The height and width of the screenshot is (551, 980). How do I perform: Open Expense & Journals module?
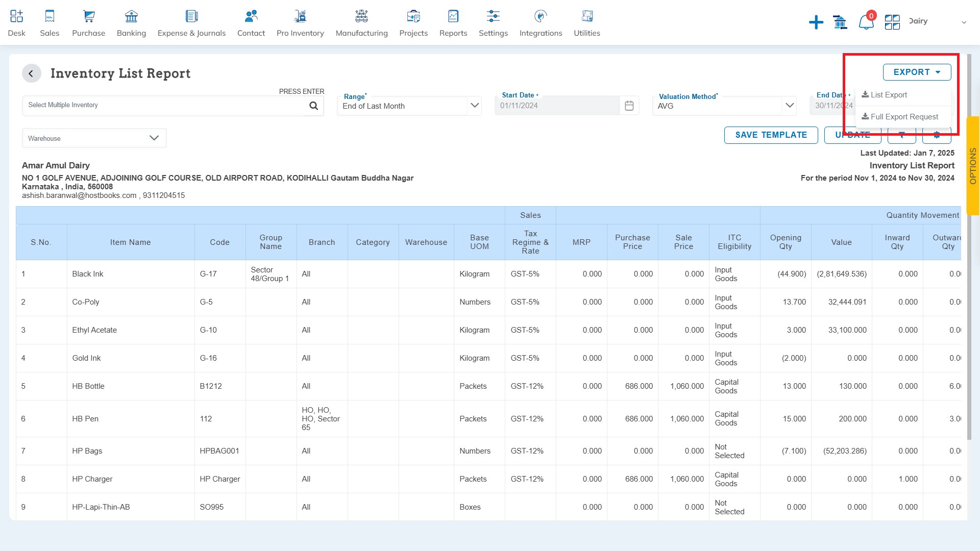191,23
